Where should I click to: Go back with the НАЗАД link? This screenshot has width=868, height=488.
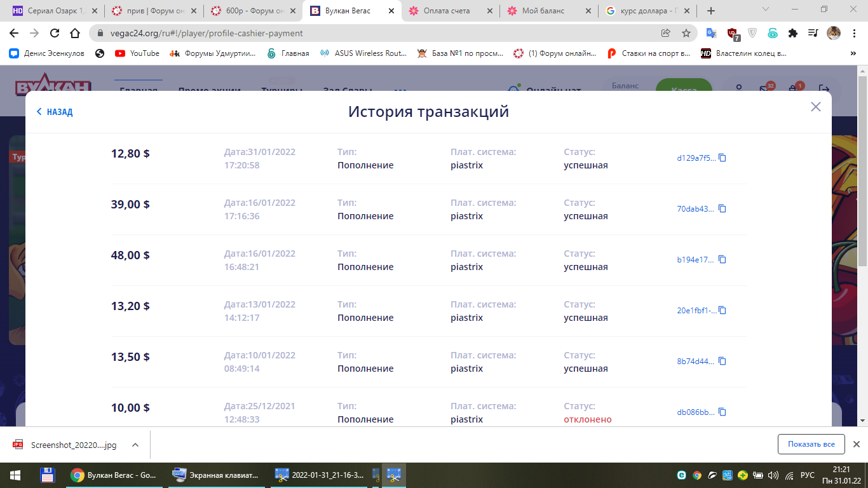(55, 112)
